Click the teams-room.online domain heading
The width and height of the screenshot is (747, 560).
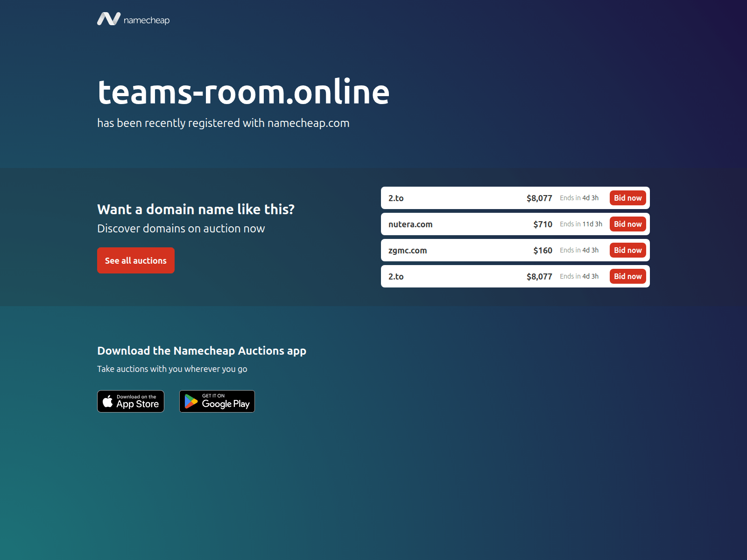click(x=243, y=91)
